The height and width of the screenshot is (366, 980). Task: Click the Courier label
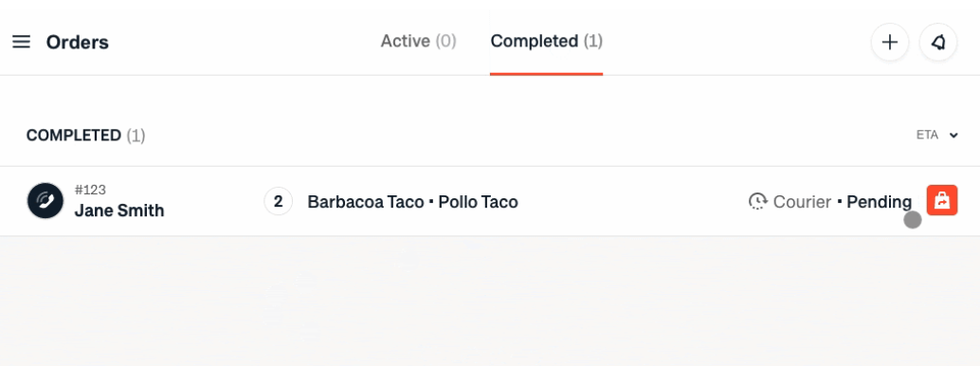pos(802,202)
